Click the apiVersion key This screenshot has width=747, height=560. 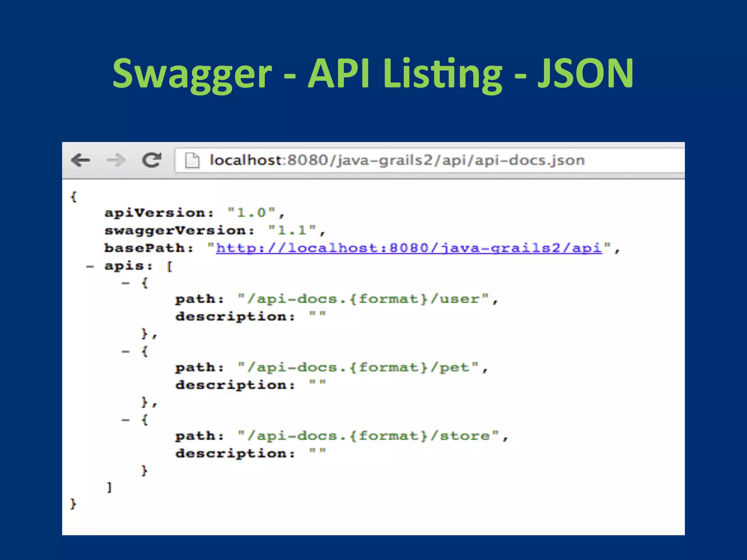tap(159, 213)
